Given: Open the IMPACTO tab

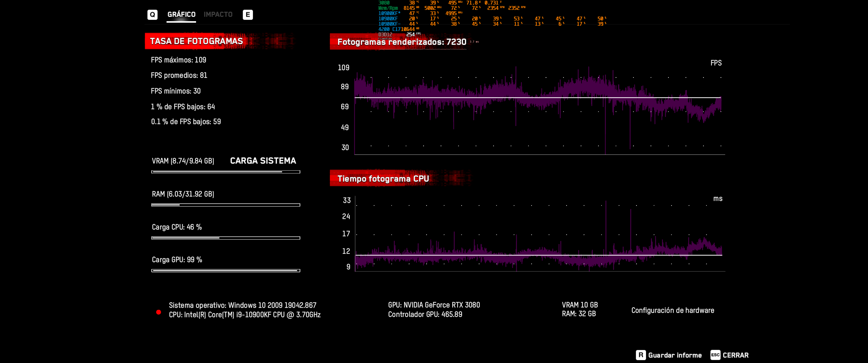Looking at the screenshot, I should pyautogui.click(x=218, y=14).
